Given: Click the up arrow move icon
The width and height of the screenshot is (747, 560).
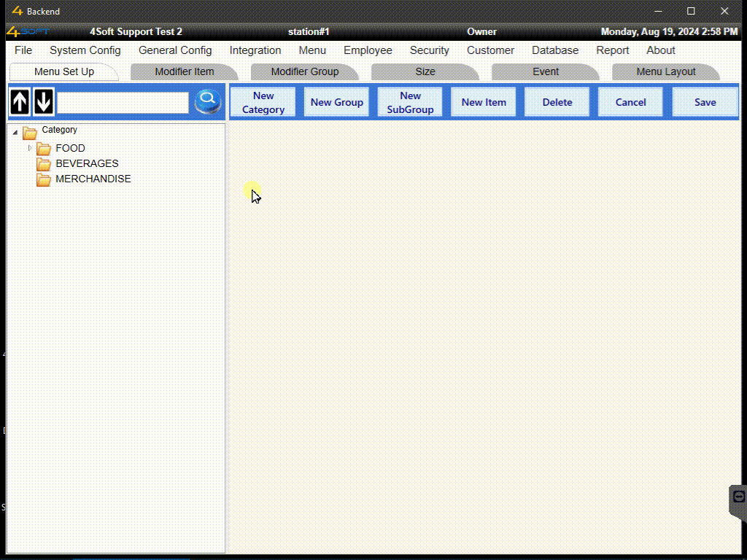Looking at the screenshot, I should (x=20, y=102).
